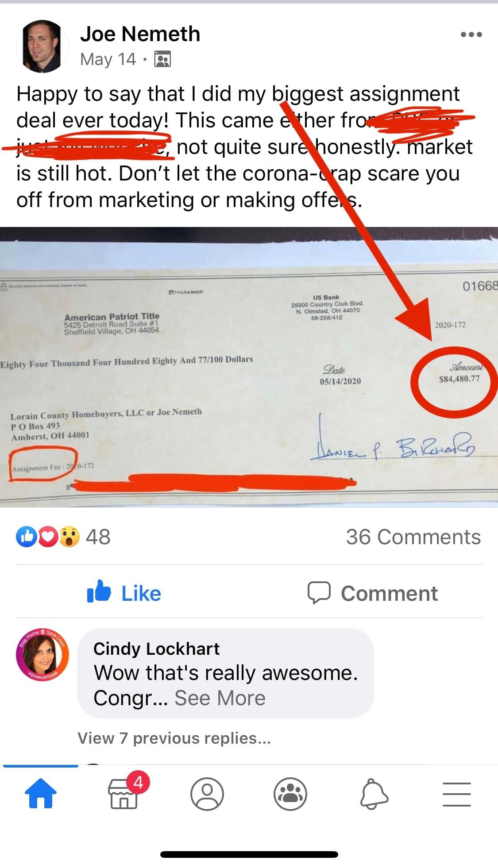This screenshot has height=868, width=498.
Task: Open Cindy Lockhart's name link
Action: pyautogui.click(x=156, y=649)
